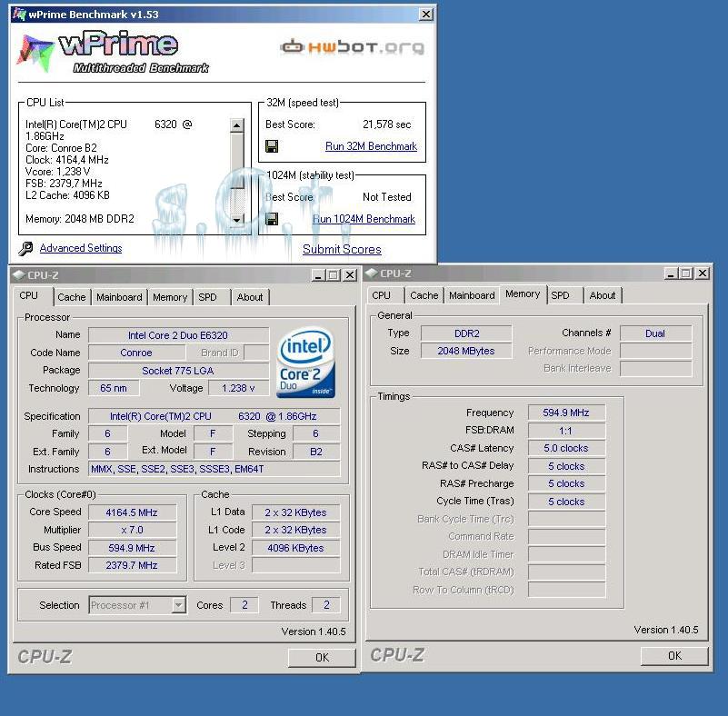Click the Code Name value Conroe
Screen dimensions: 728x716
coord(136,353)
